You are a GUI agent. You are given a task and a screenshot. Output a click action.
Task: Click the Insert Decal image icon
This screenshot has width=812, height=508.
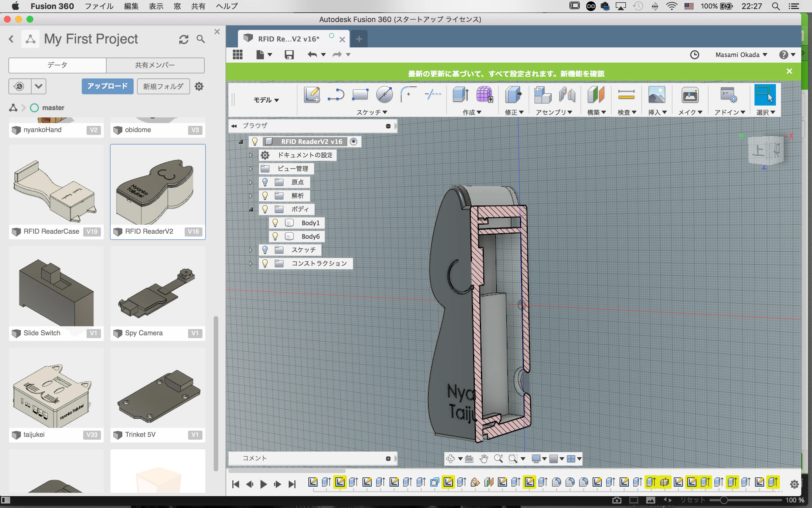click(x=657, y=95)
